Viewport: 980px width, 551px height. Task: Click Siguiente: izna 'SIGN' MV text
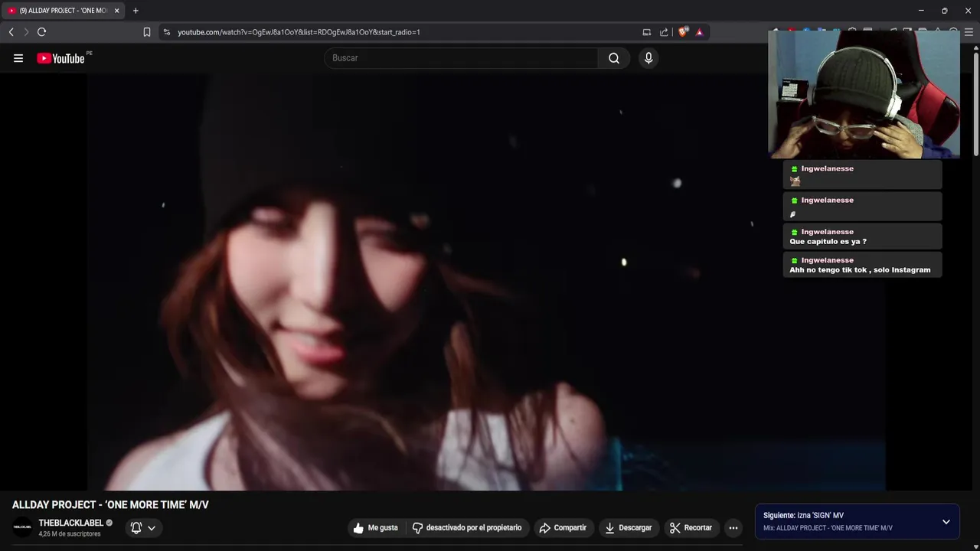click(x=803, y=515)
